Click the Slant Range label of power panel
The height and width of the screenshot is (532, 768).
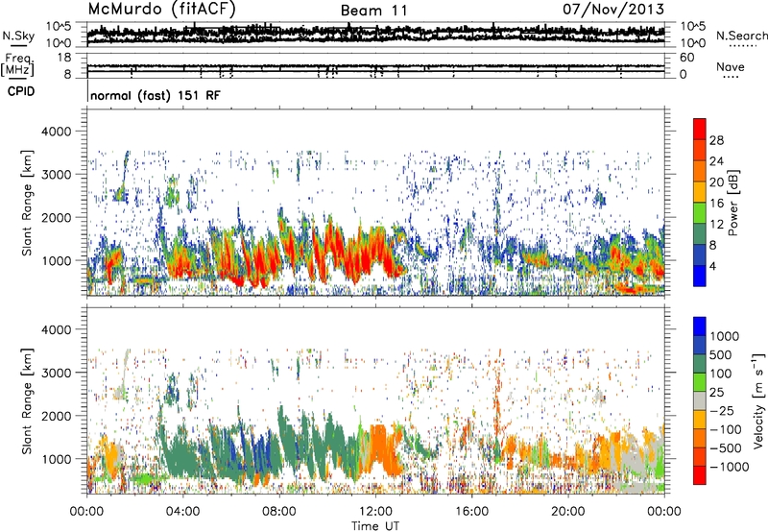tap(27, 203)
